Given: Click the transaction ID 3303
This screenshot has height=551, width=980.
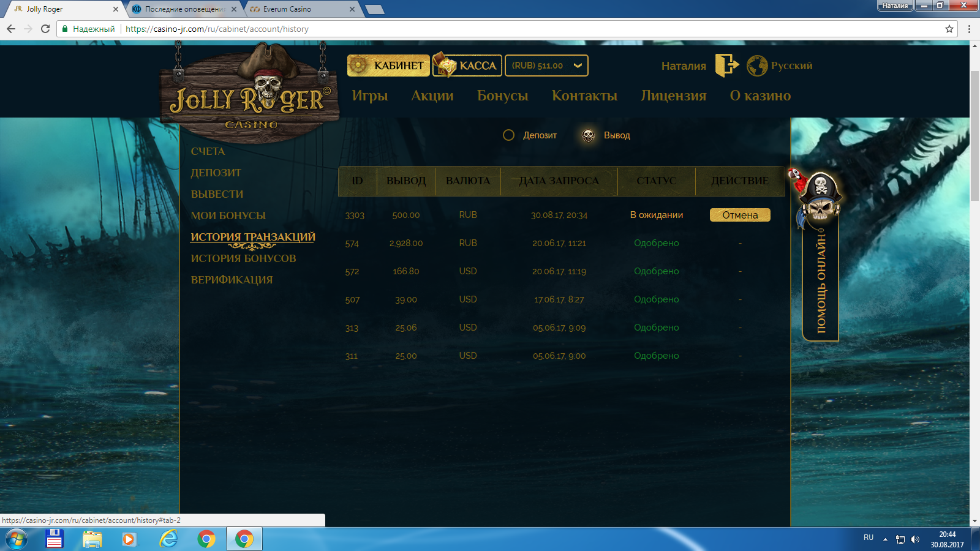Looking at the screenshot, I should (x=355, y=216).
